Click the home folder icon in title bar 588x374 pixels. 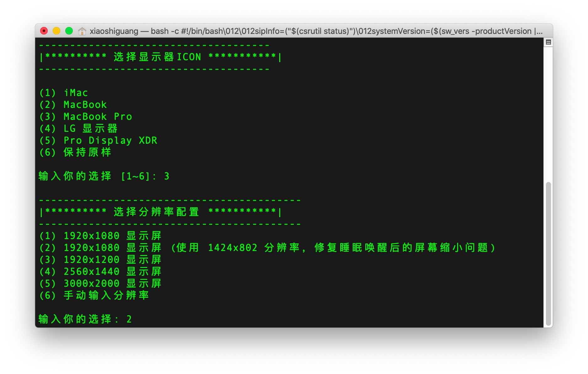[x=82, y=31]
